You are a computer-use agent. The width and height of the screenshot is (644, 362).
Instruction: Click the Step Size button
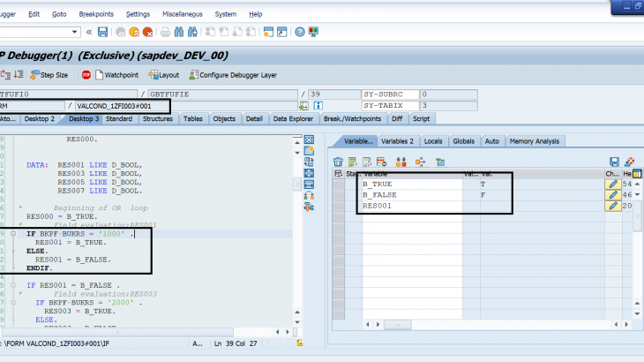click(x=49, y=75)
